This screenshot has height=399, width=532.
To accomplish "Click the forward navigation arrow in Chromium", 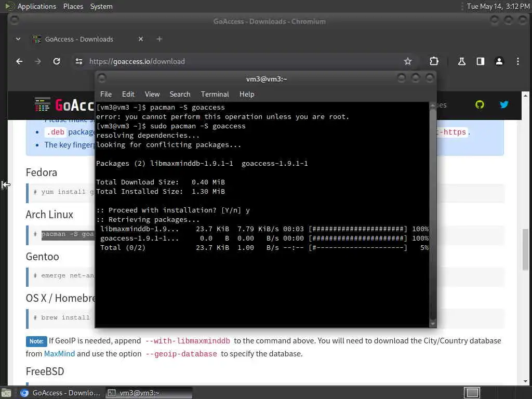I will pyautogui.click(x=38, y=61).
